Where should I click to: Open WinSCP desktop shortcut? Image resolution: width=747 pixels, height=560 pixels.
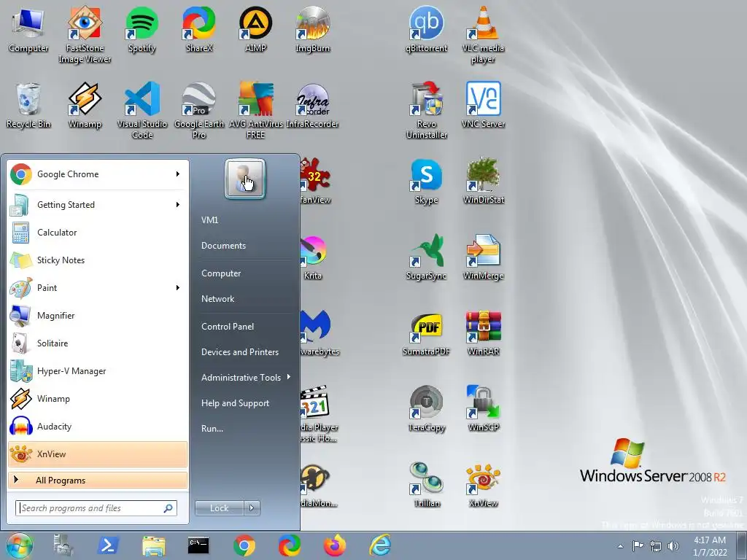[483, 409]
